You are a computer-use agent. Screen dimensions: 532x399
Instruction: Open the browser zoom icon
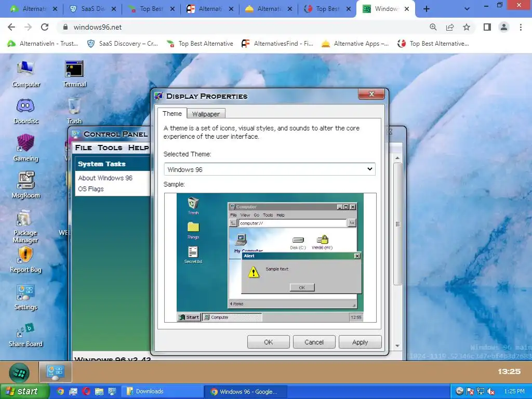433,27
